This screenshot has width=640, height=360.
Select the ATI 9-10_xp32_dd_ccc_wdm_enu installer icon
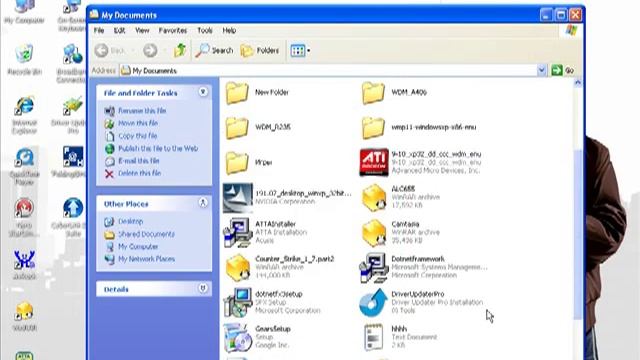pyautogui.click(x=373, y=162)
